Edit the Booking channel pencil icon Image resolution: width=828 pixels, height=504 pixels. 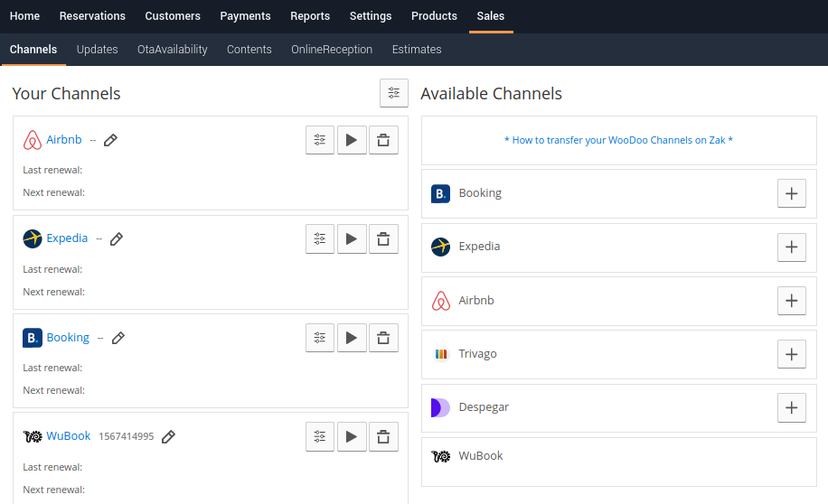[118, 338]
